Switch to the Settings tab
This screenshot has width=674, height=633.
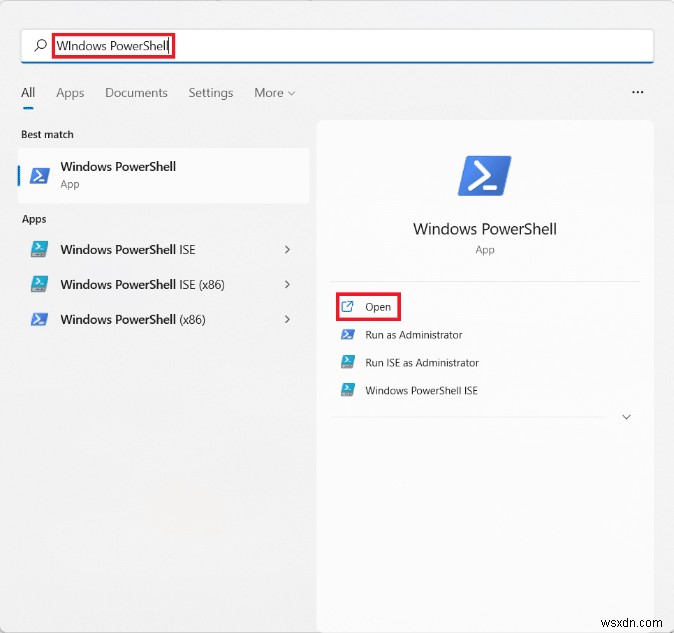point(211,93)
